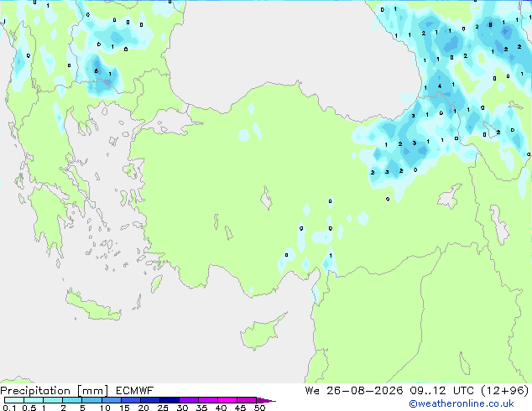
Task: Click the '25' legend scale label
Action: point(163,408)
